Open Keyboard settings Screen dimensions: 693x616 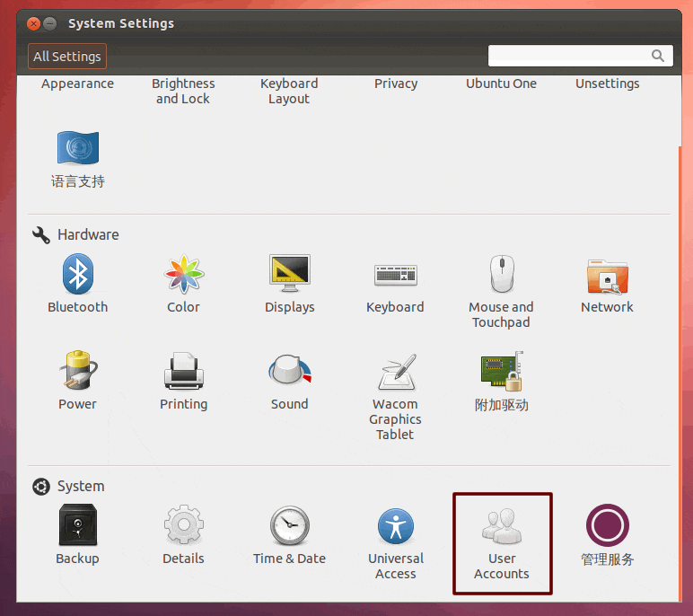pos(395,275)
